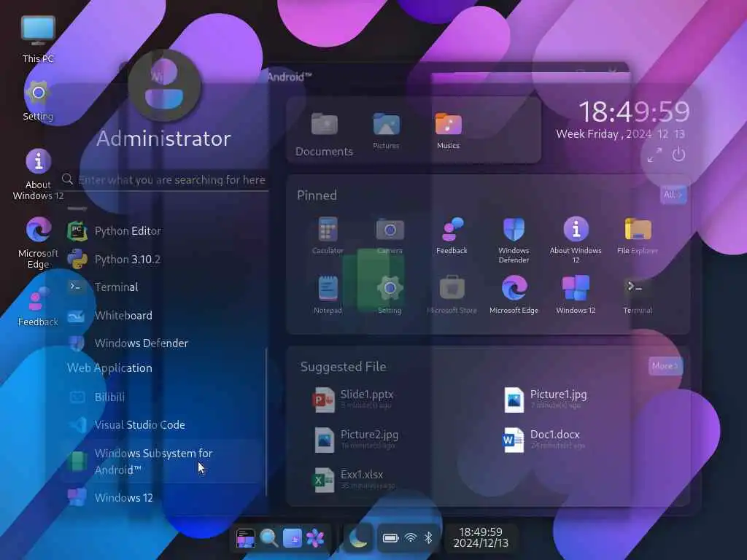Open the flower-shaped taskbar icon
This screenshot has width=747, height=560.
315,539
